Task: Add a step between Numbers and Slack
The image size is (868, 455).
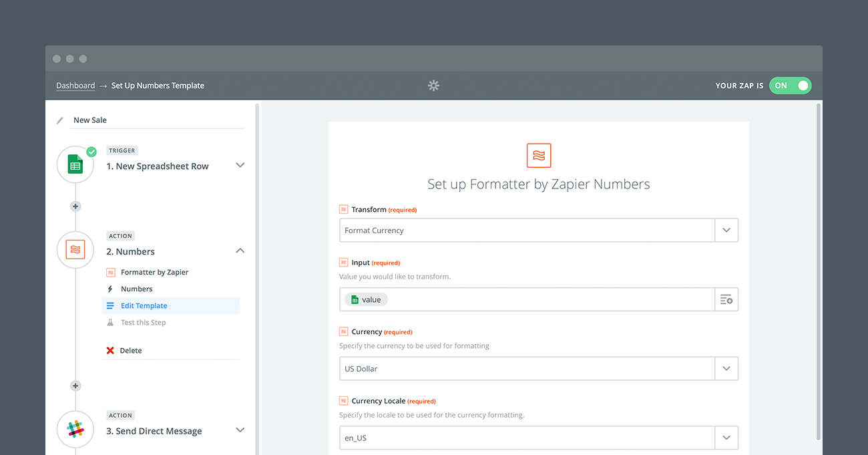Action: pos(75,386)
